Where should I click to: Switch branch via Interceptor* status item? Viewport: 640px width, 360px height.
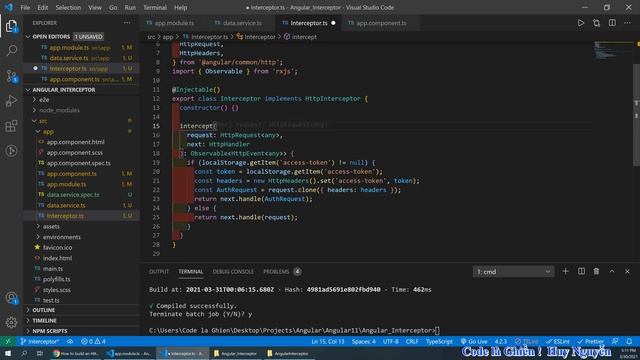(40, 341)
